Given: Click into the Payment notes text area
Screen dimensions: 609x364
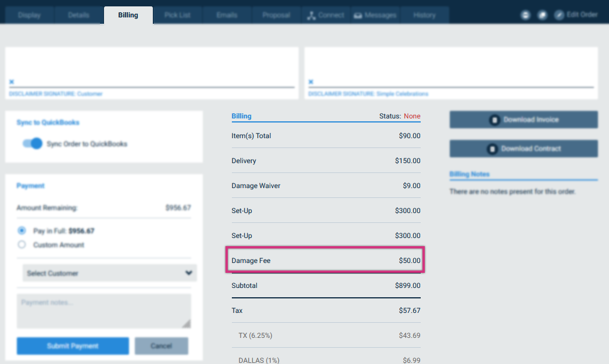Looking at the screenshot, I should pos(103,311).
